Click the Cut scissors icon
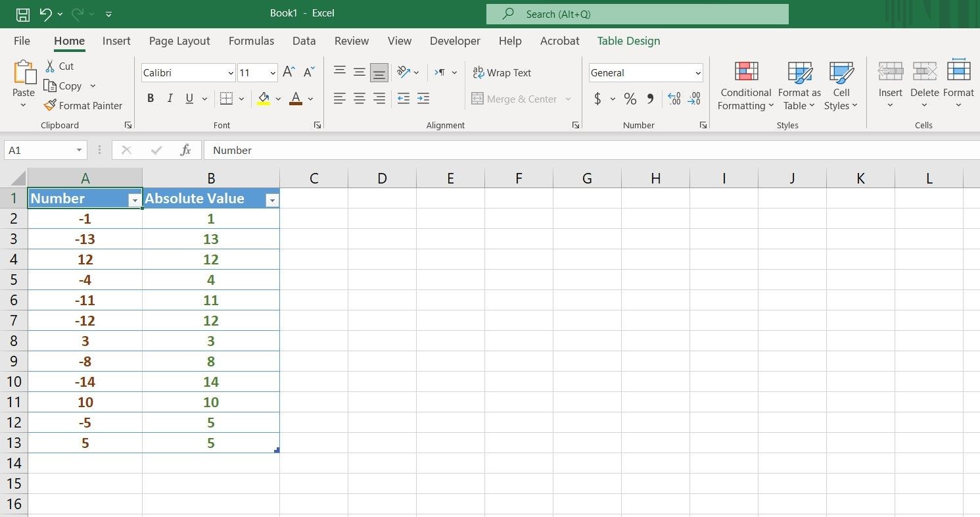 (x=50, y=66)
